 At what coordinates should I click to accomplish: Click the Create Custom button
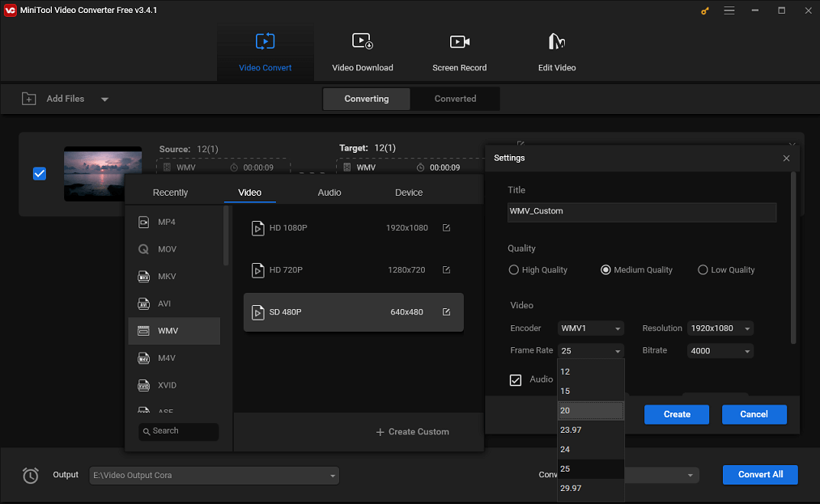pos(413,432)
